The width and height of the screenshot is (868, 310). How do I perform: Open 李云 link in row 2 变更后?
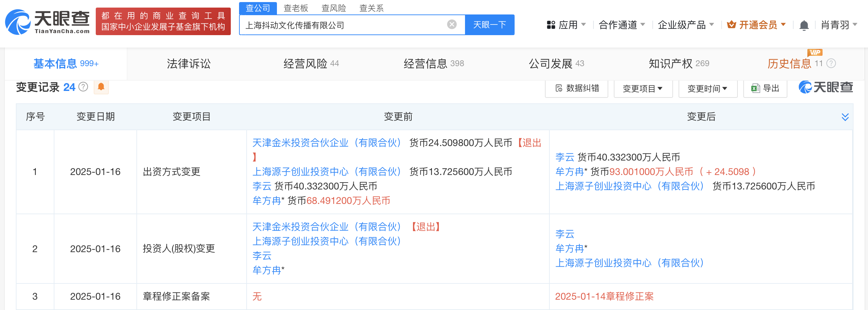click(565, 234)
